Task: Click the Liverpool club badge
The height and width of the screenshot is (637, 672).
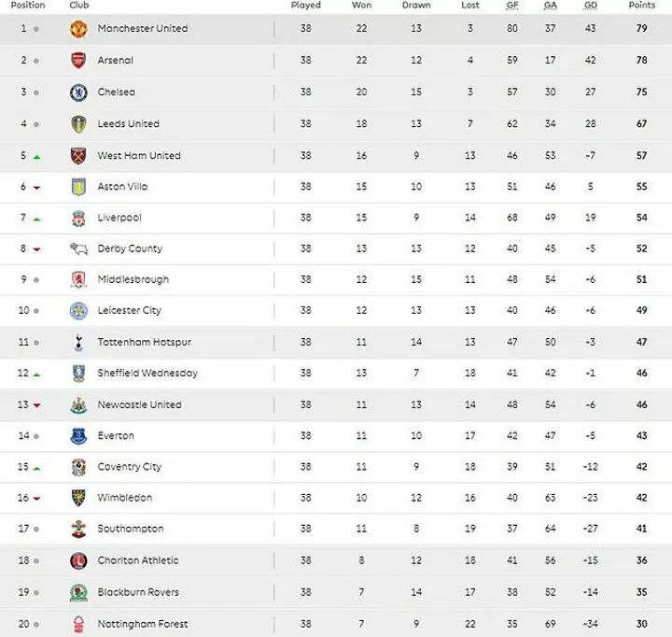Action: click(78, 218)
